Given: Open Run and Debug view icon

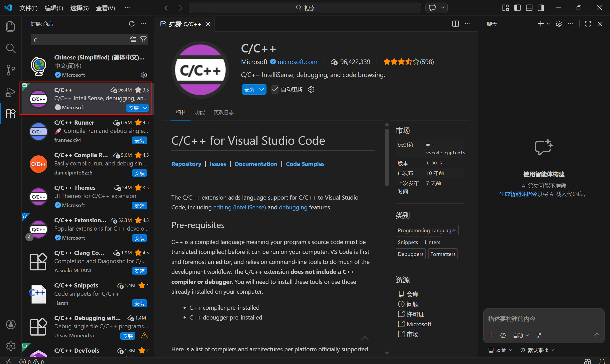Looking at the screenshot, I should (11, 92).
